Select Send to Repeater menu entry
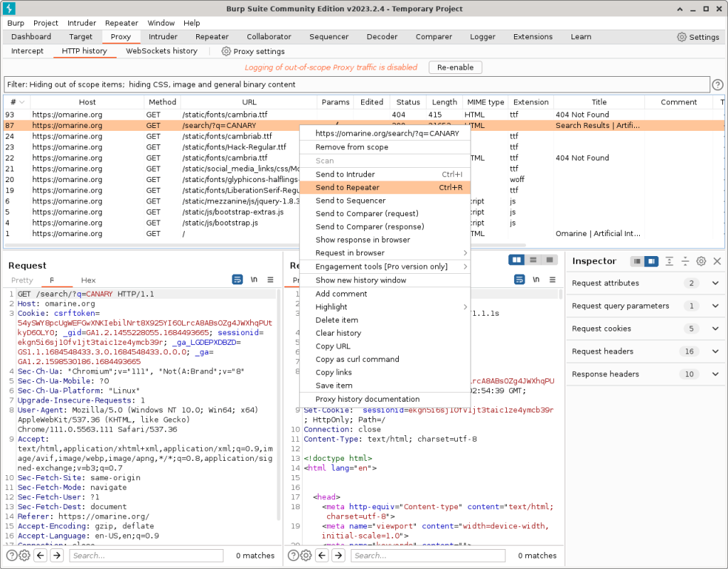This screenshot has height=569, width=728. 348,188
